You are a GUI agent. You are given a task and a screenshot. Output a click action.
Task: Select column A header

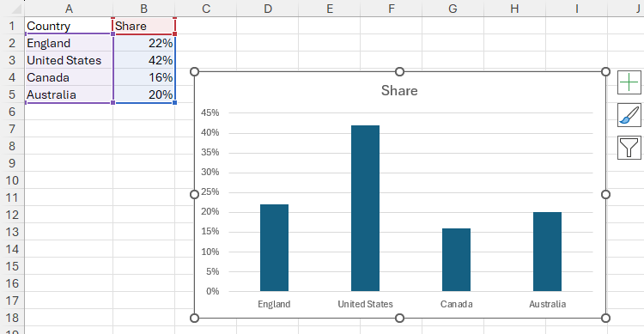pyautogui.click(x=69, y=9)
